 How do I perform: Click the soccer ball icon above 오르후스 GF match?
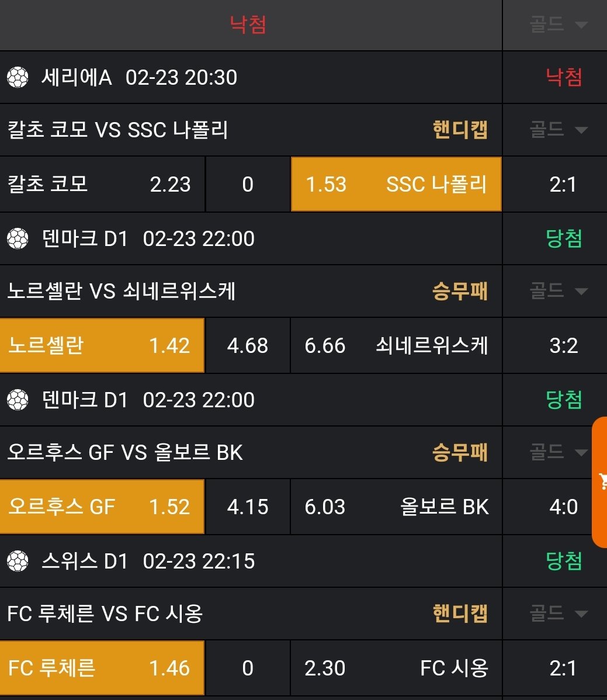[x=18, y=400]
